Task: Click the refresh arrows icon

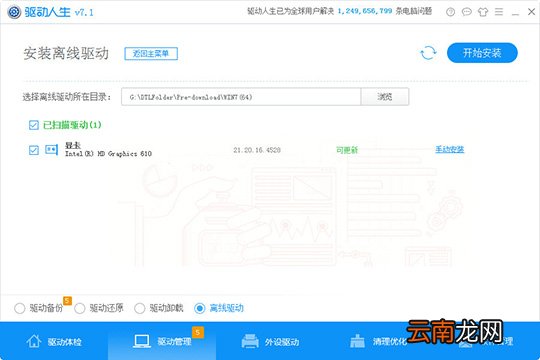Action: 428,53
